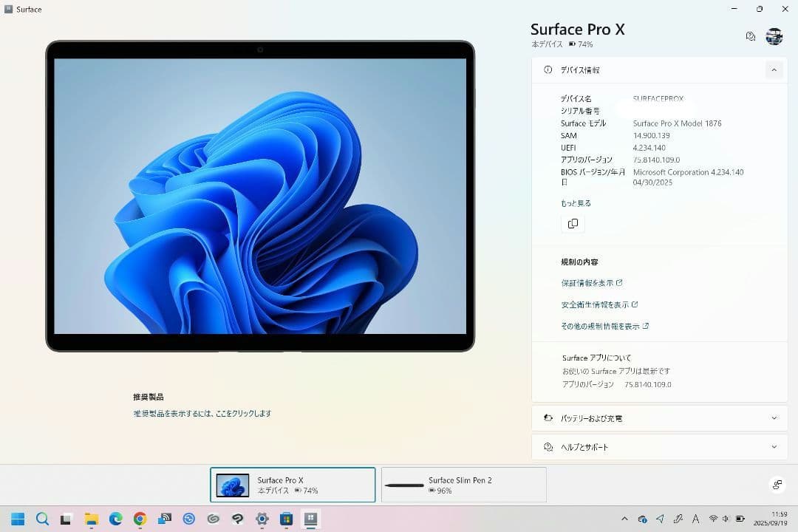Click the Surface Pro X device thumbnail image
Screen dimensions: 798x532
coord(232,484)
